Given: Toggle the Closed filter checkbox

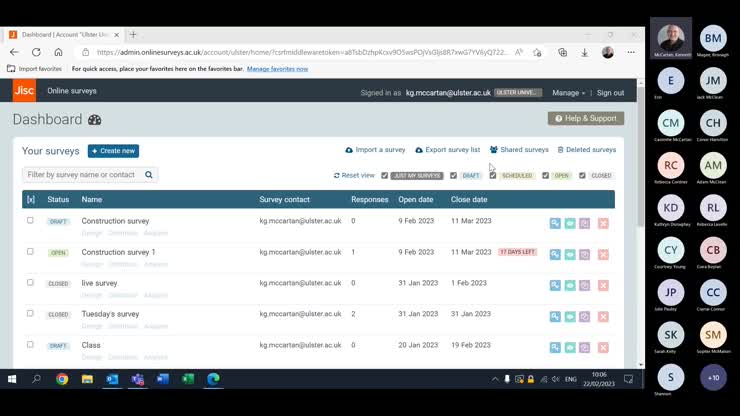Looking at the screenshot, I should pos(582,176).
